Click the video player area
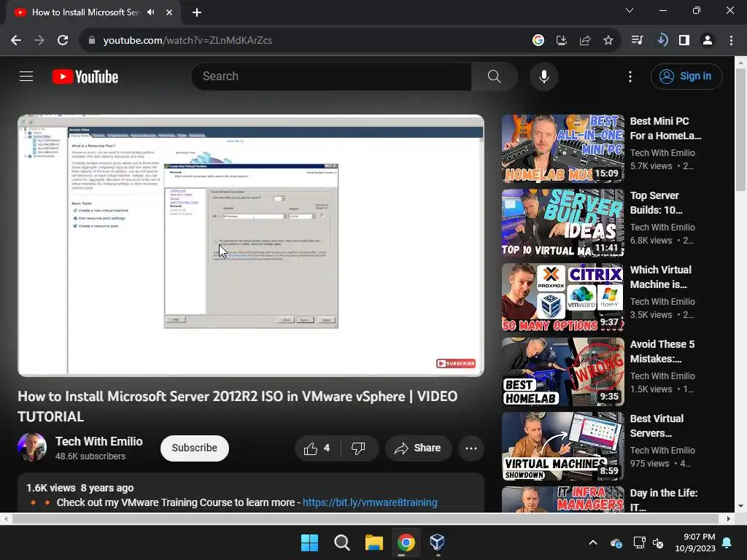747x560 pixels. point(251,245)
